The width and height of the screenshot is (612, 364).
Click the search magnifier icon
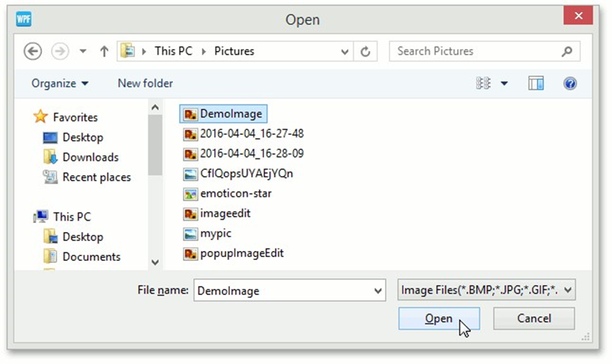tap(567, 51)
